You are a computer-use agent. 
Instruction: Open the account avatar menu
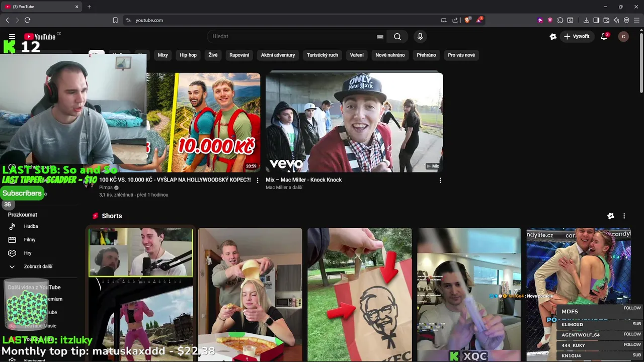tap(623, 36)
